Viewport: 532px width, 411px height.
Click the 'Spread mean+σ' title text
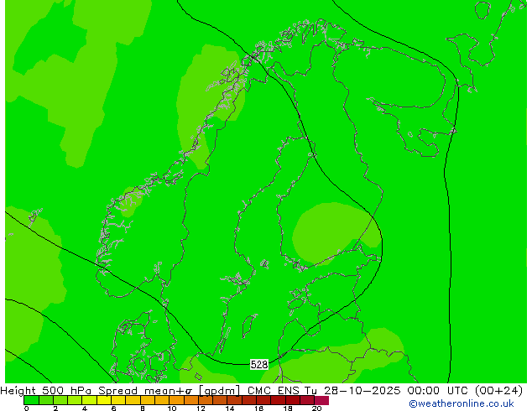(145, 390)
